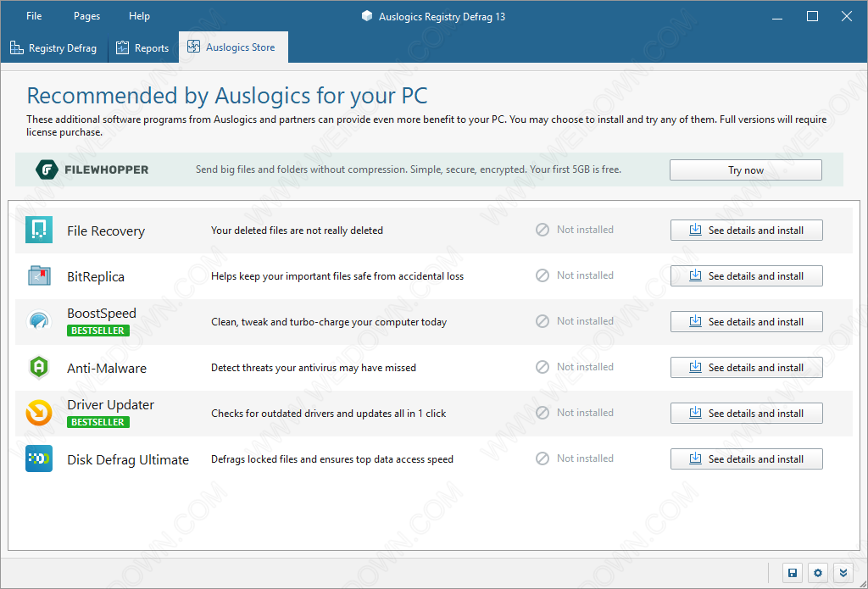Click the Disk Defrag Ultimate icon
The image size is (868, 589).
39,458
